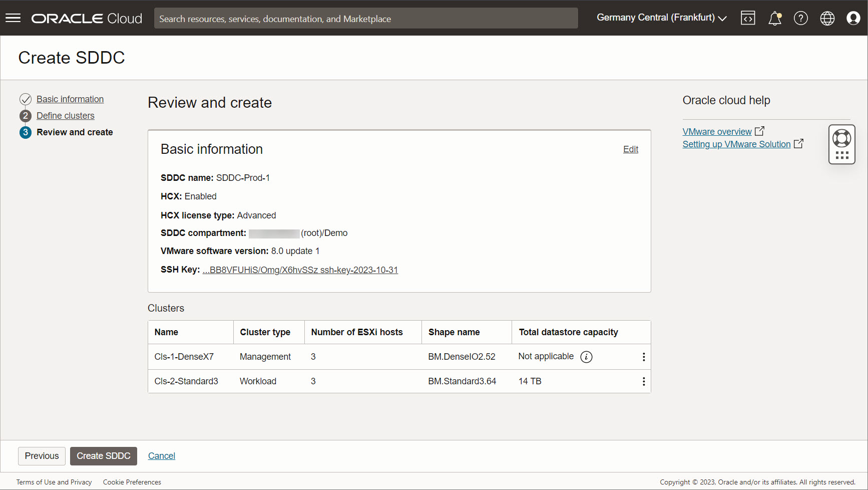The width and height of the screenshot is (868, 490).
Task: Open Cloud Shell developer tools icon
Action: pyautogui.click(x=748, y=18)
